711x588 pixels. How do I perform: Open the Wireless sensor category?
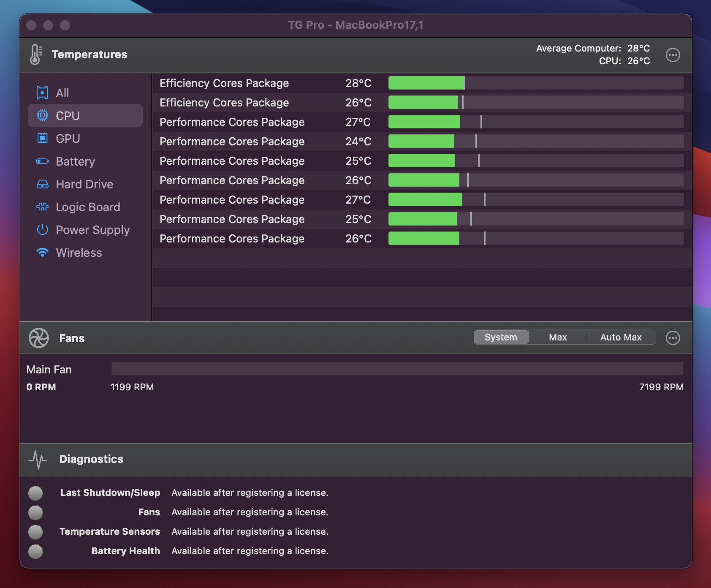tap(85, 252)
